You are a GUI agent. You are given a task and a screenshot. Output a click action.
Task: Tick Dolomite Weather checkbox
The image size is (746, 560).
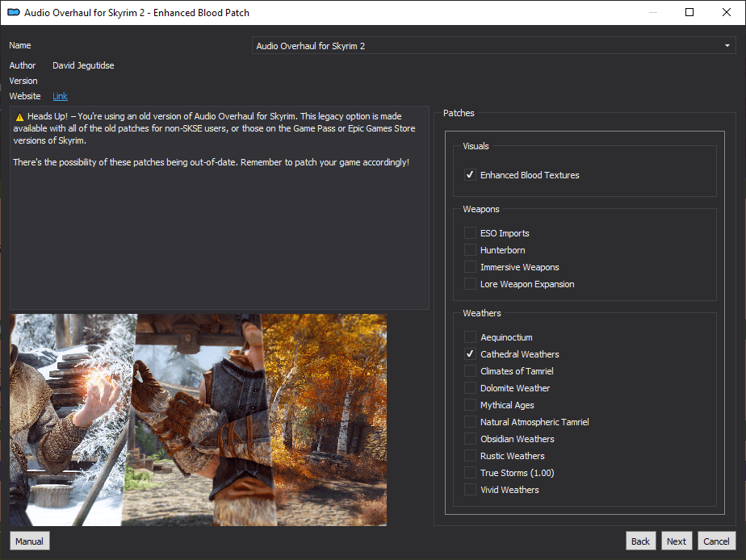[x=470, y=388]
